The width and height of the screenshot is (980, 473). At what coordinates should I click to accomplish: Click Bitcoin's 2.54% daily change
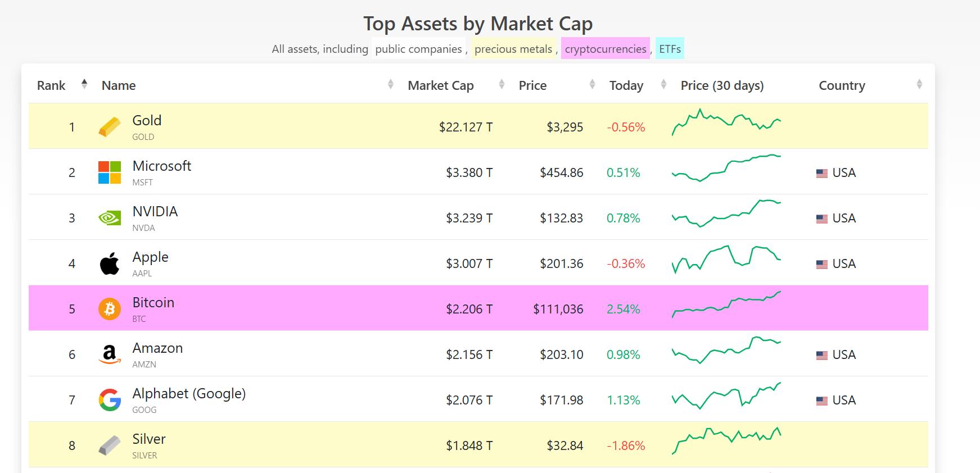(624, 309)
